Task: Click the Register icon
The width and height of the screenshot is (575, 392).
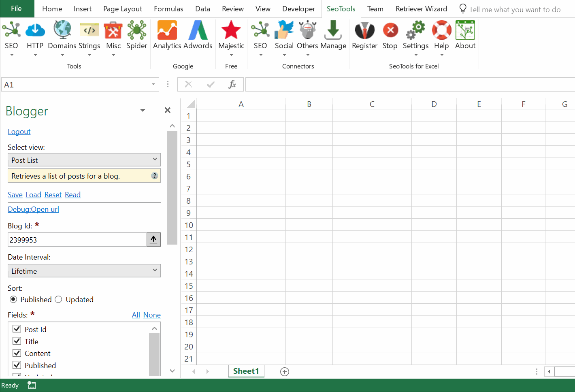Action: (365, 30)
